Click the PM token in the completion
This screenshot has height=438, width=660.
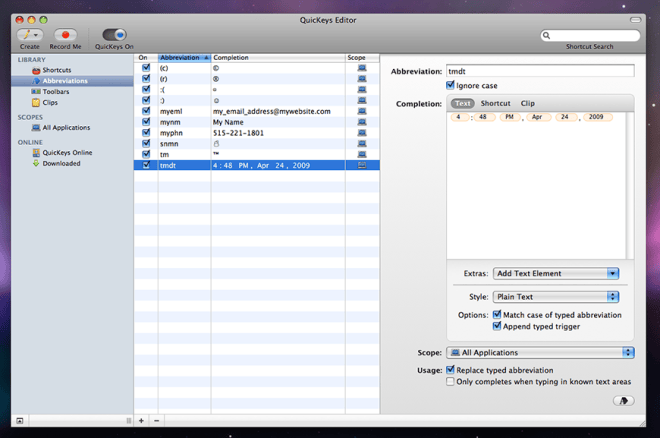510,117
